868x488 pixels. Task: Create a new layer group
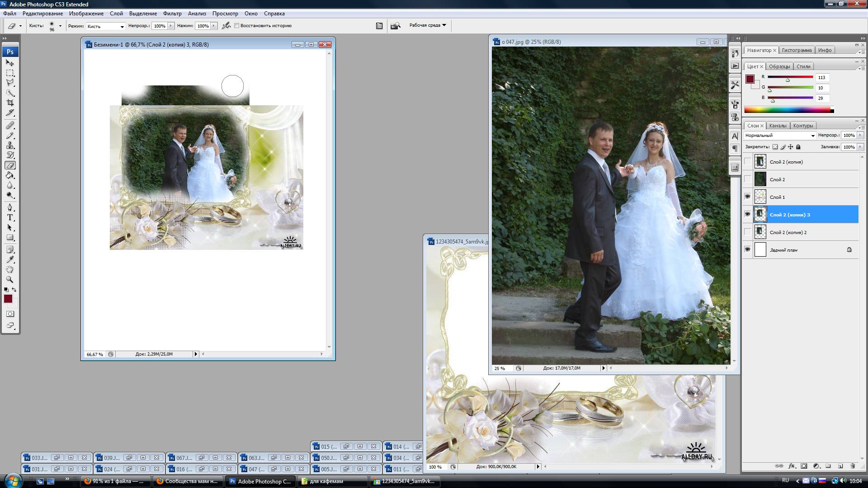coord(828,466)
